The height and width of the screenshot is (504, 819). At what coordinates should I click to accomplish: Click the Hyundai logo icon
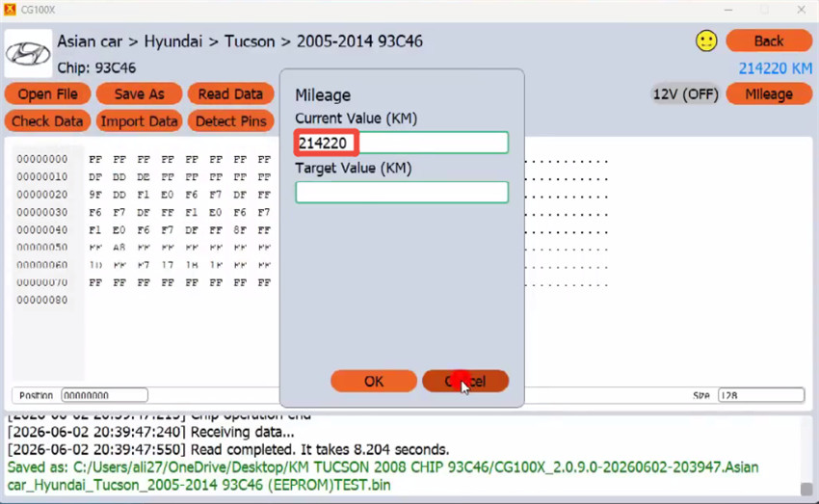pos(28,53)
